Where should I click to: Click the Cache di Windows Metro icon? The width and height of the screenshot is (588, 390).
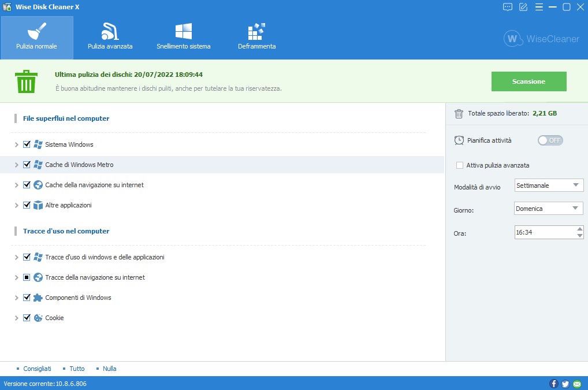[x=38, y=165]
